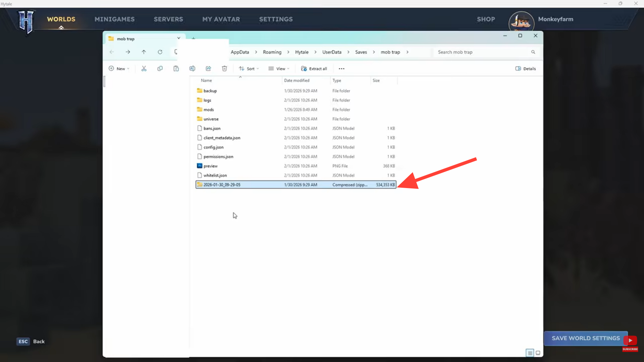
Task: Select the universe folder
Action: [x=211, y=119]
